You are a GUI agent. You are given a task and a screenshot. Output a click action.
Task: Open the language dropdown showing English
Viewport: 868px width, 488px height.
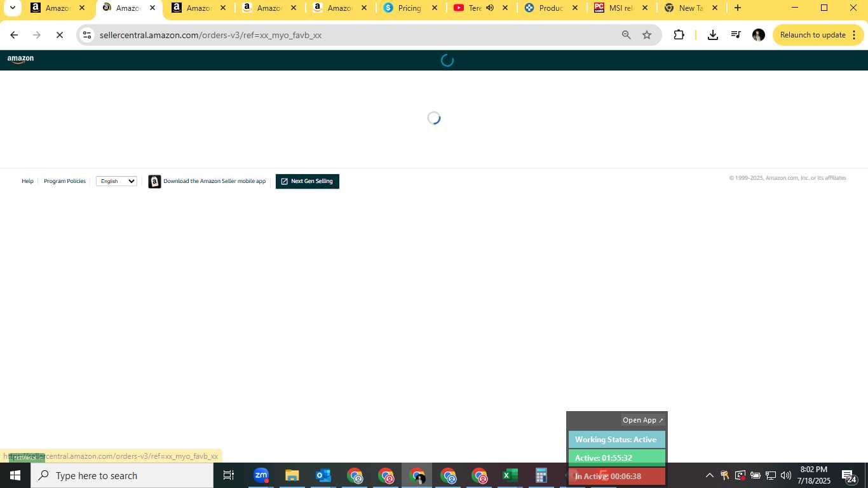point(116,181)
